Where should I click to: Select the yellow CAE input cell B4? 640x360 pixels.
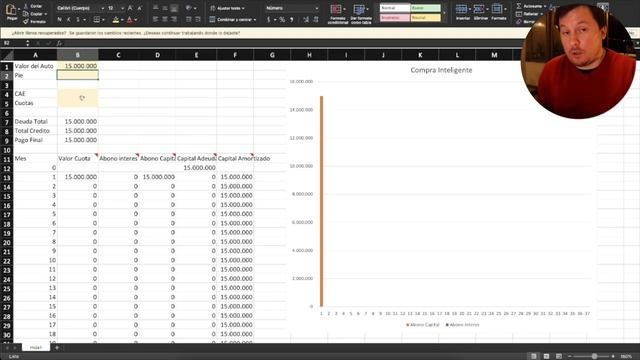pyautogui.click(x=78, y=93)
